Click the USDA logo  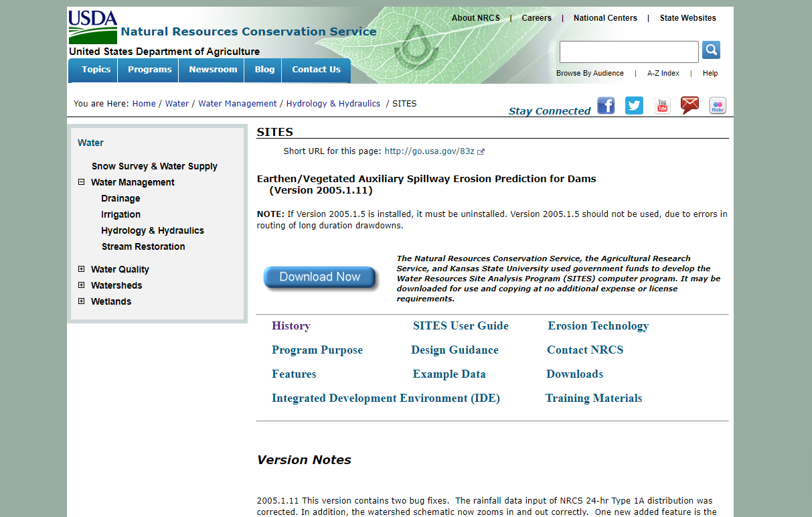point(93,27)
